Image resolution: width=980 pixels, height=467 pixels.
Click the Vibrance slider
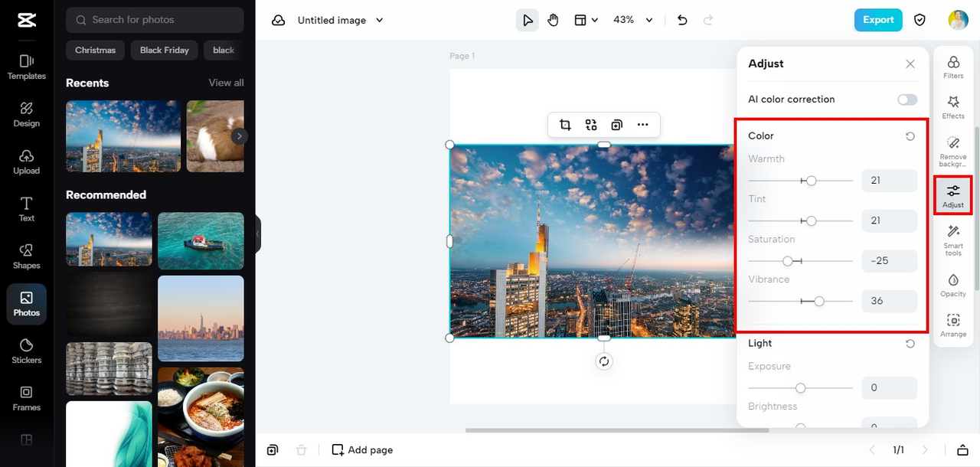[800, 301]
